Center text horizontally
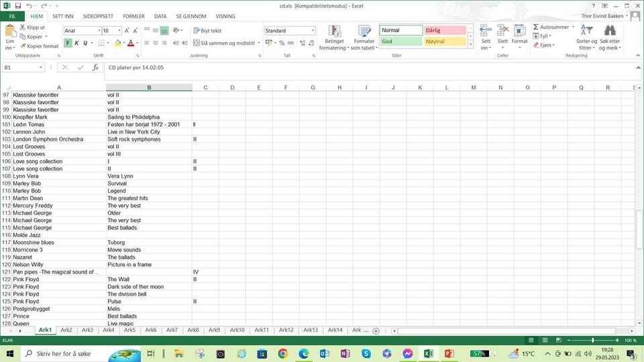The width and height of the screenshot is (644, 362). [156, 43]
